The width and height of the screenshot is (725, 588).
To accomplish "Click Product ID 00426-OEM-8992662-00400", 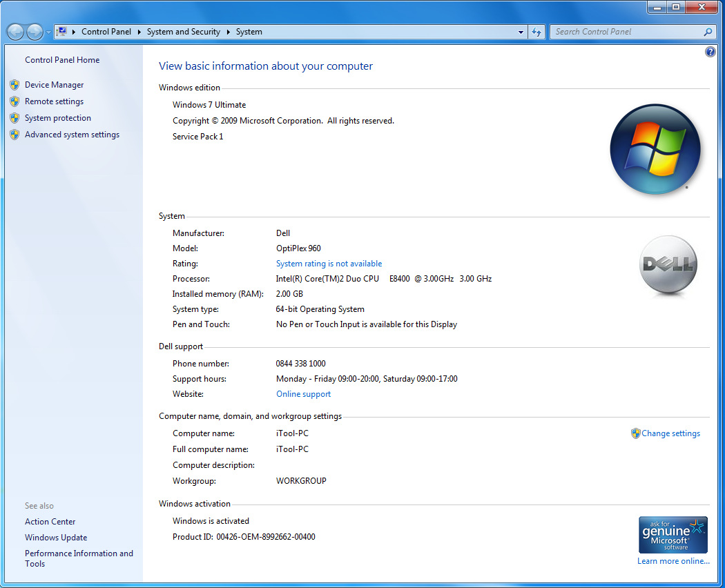I will tap(244, 537).
